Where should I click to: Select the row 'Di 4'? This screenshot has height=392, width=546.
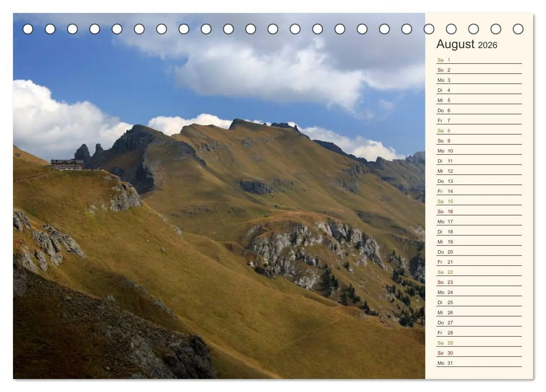(x=479, y=90)
